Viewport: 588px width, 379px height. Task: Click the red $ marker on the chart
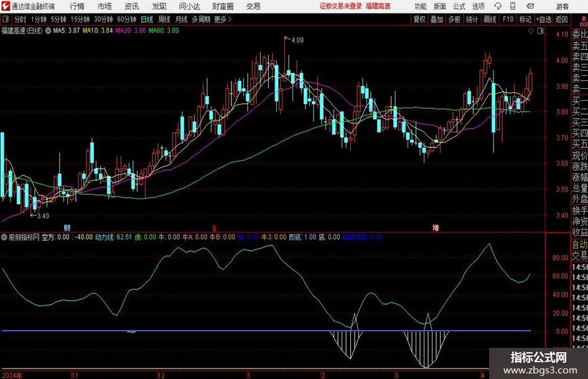tap(214, 228)
